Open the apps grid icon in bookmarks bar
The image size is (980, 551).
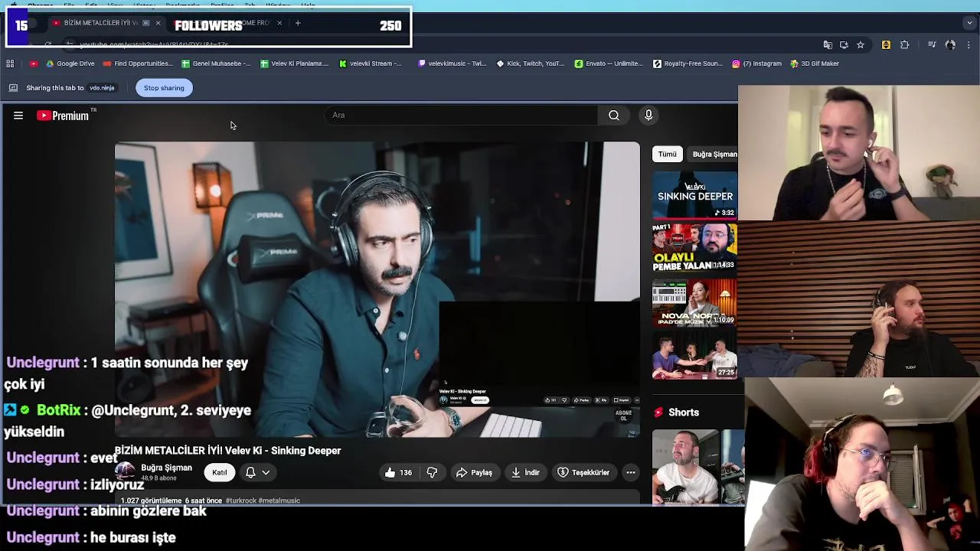pos(10,64)
